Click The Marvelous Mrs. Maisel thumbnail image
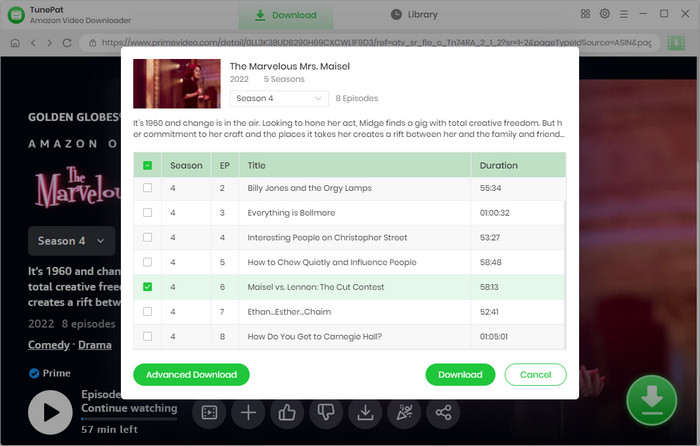The height and width of the screenshot is (446, 700). (177, 83)
